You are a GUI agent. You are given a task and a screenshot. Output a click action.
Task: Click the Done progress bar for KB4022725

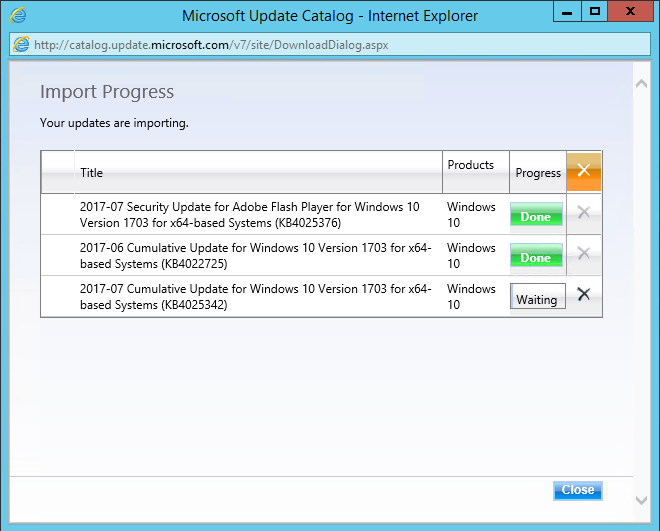[x=536, y=257]
